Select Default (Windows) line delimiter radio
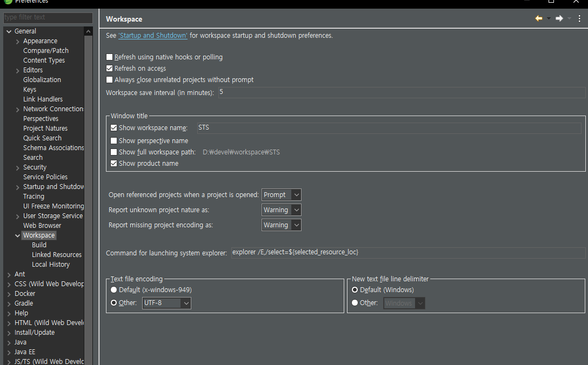588x365 pixels. pyautogui.click(x=355, y=289)
